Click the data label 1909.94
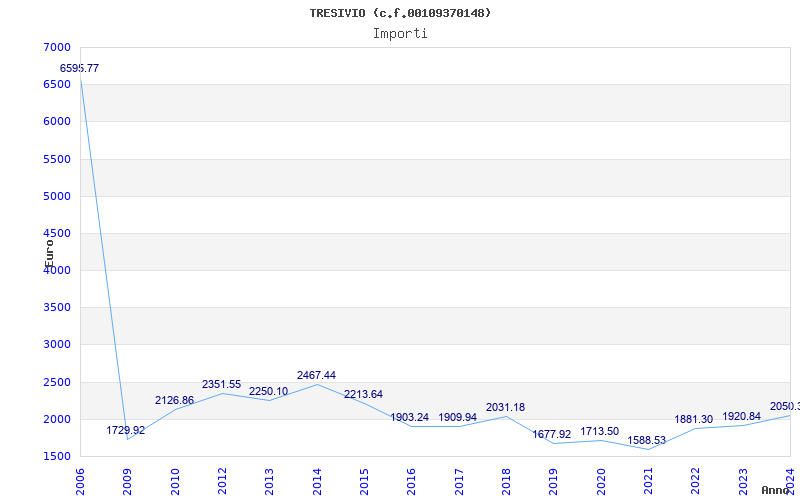Image resolution: width=800 pixels, height=500 pixels. click(458, 417)
